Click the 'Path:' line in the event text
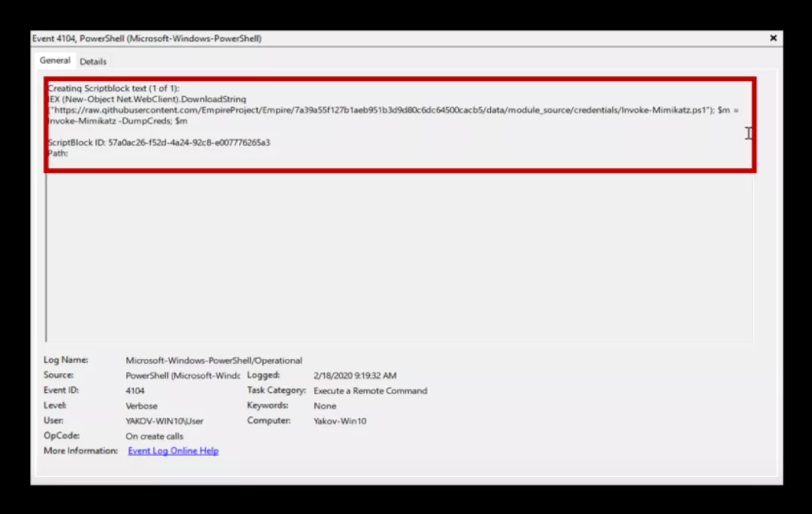812x514 pixels. pyautogui.click(x=57, y=154)
